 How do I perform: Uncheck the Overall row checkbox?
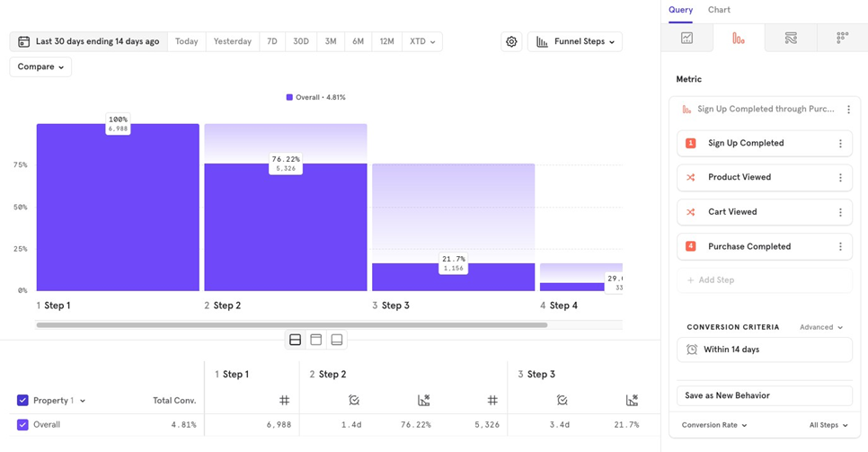point(23,425)
